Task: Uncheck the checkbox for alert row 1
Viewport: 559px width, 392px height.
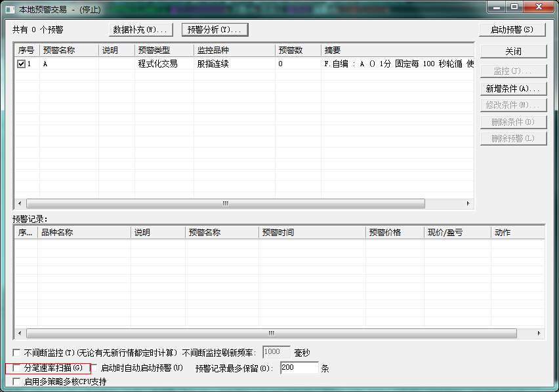Action: coord(21,64)
